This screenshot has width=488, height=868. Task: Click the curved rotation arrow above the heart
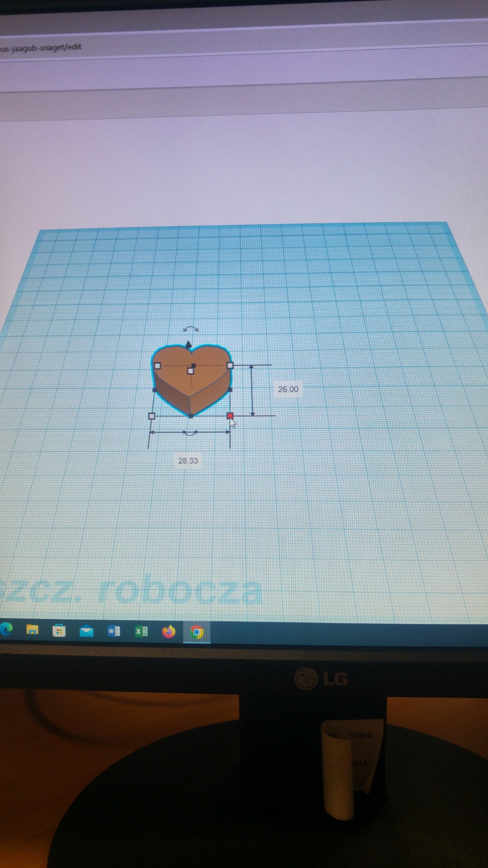coord(191,329)
